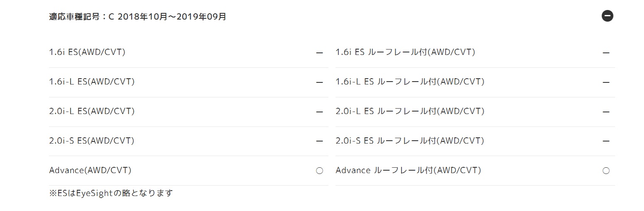Select the 1.6i ES(AWD/CVT) row
This screenshot has width=644, height=211.
pos(189,53)
